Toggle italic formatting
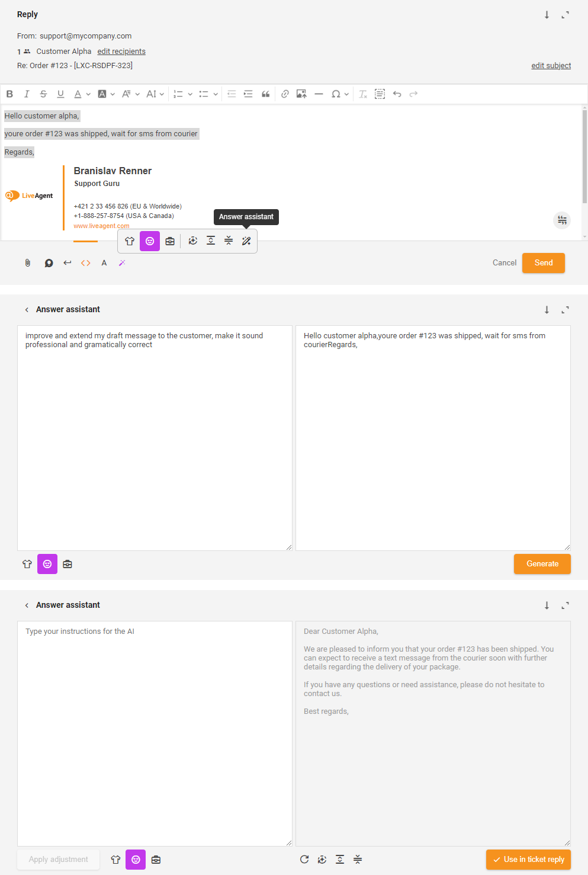588x875 pixels. point(27,94)
